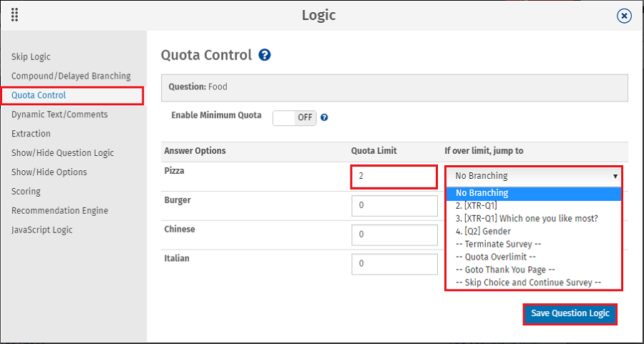Click the Pizza quota limit field

click(394, 177)
